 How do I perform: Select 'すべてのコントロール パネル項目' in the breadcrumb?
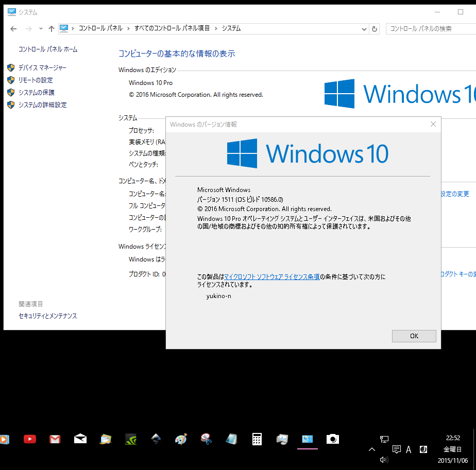172,28
